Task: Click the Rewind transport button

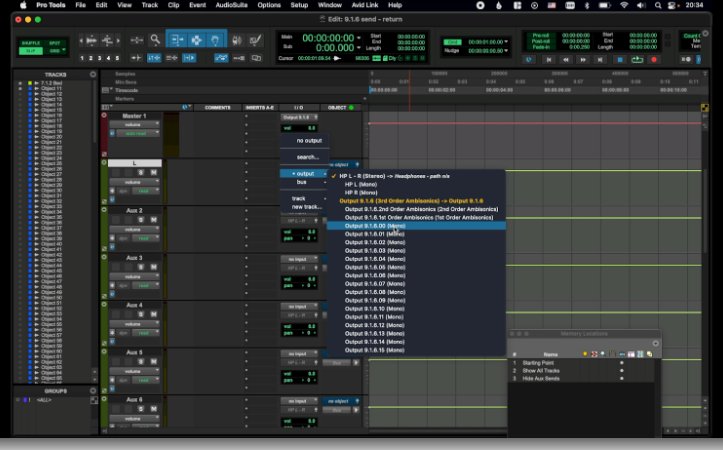Action: (x=566, y=59)
